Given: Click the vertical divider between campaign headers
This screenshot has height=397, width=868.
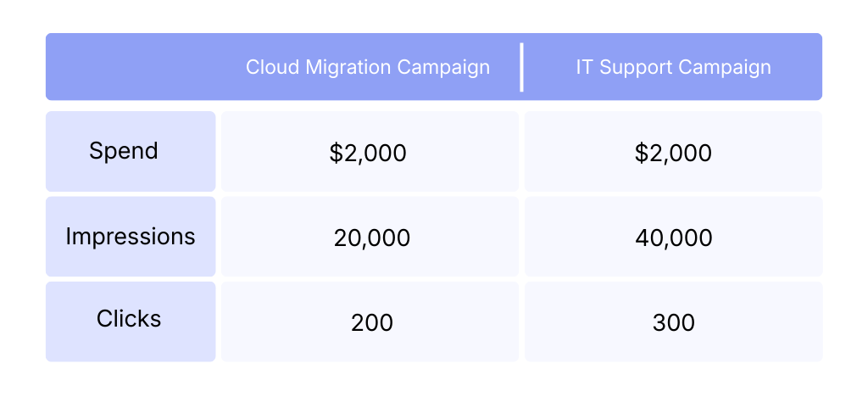Looking at the screenshot, I should pyautogui.click(x=521, y=67).
